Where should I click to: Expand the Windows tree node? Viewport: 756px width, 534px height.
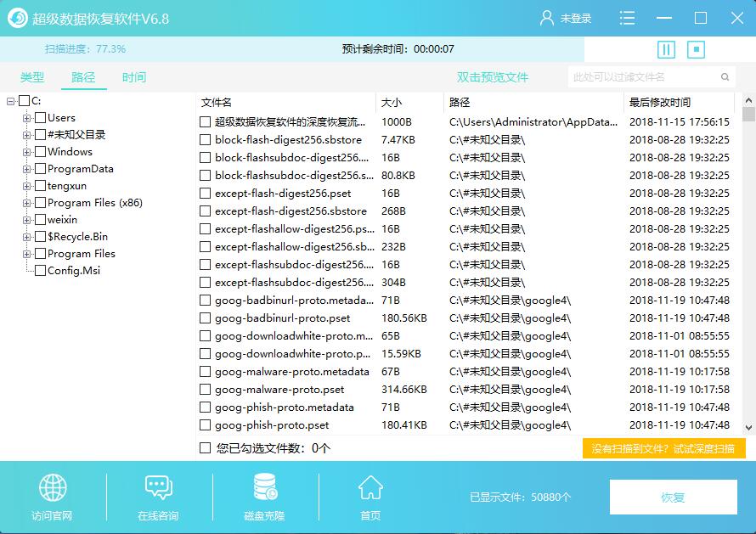[x=27, y=152]
